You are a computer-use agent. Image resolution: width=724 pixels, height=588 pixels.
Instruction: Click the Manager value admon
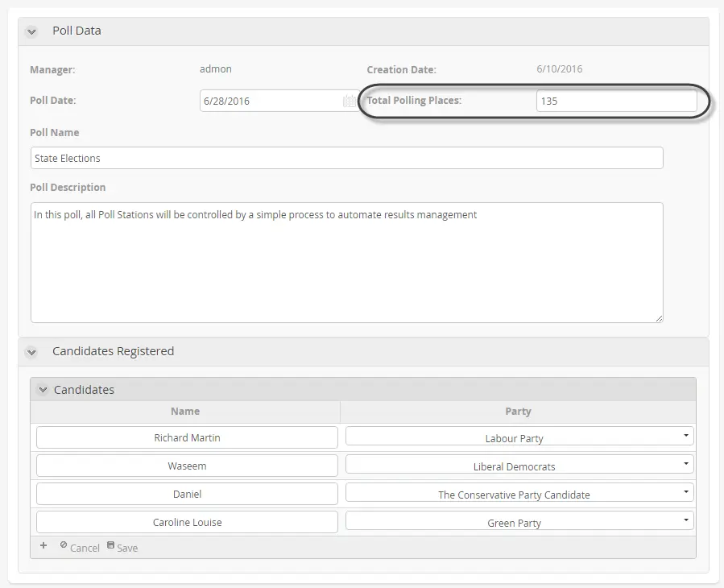216,68
